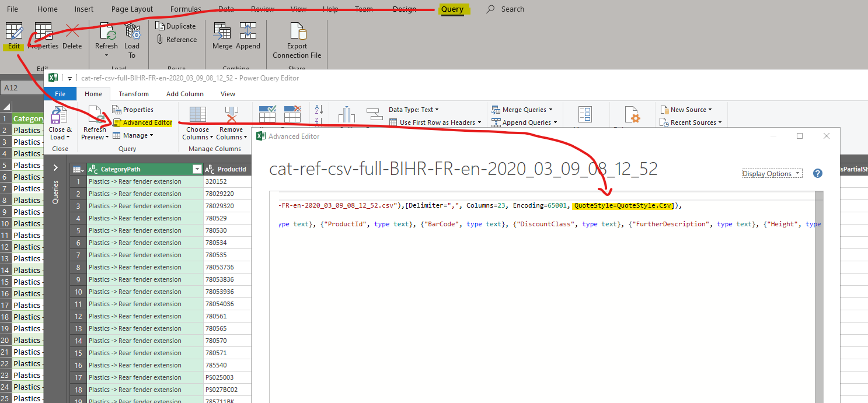This screenshot has height=403, width=868.
Task: Click the Choose Columns icon
Action: (198, 115)
